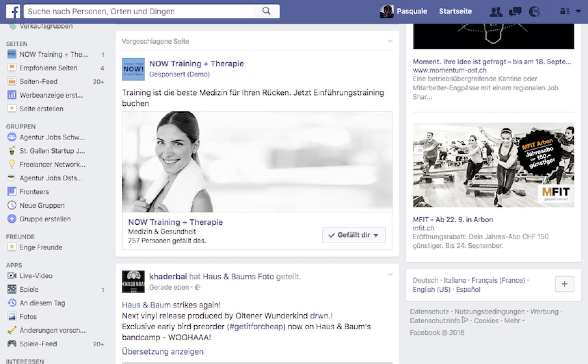The width and height of the screenshot is (588, 364).
Task: Open the notifications globe icon
Action: coord(534,11)
